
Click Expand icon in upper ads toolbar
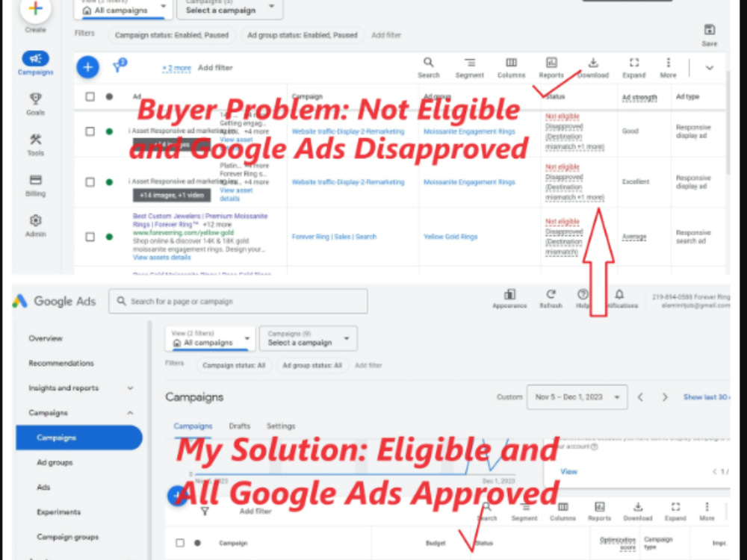coord(634,63)
